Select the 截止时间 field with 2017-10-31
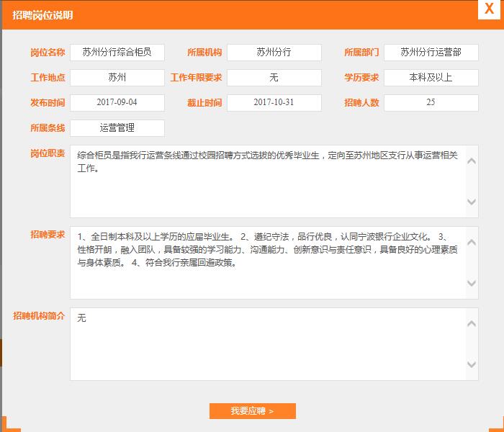Image resolution: width=504 pixels, height=432 pixels. tap(274, 103)
